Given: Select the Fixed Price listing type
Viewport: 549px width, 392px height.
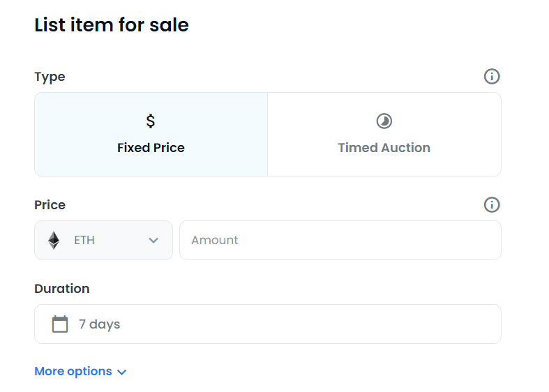Looking at the screenshot, I should (x=151, y=135).
